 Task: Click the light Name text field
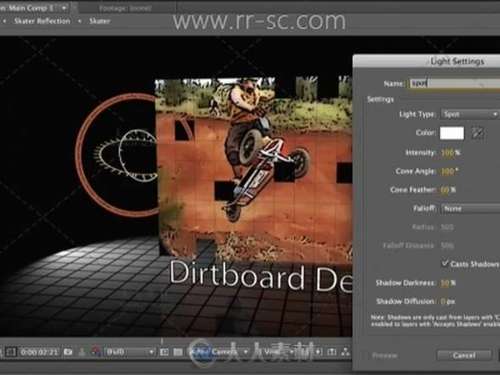(454, 83)
